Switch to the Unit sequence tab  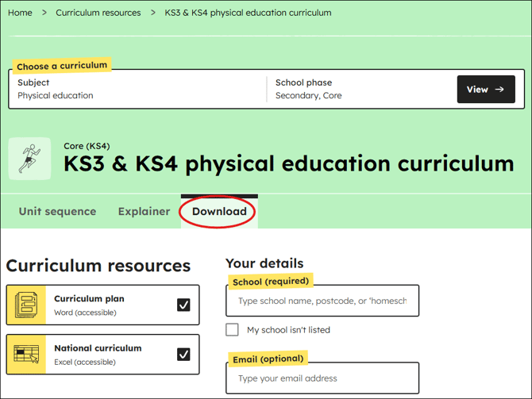pos(57,212)
